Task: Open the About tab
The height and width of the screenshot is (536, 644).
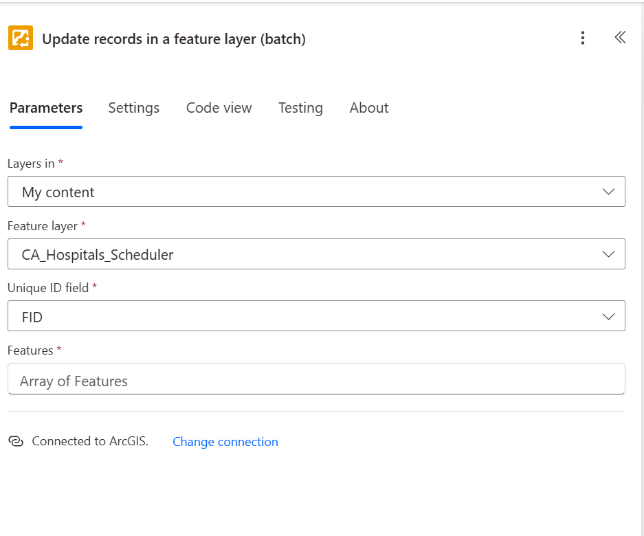Action: tap(369, 108)
